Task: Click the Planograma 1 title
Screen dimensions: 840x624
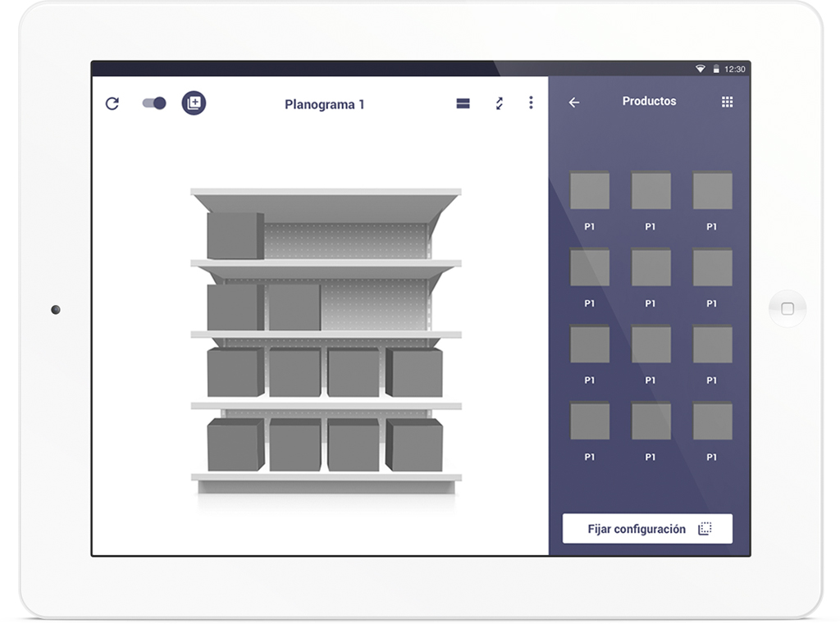Action: point(324,104)
